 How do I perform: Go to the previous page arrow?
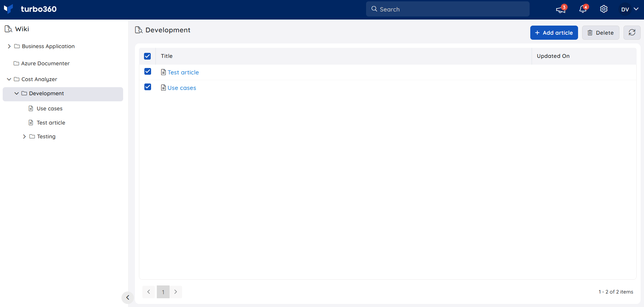point(148,292)
